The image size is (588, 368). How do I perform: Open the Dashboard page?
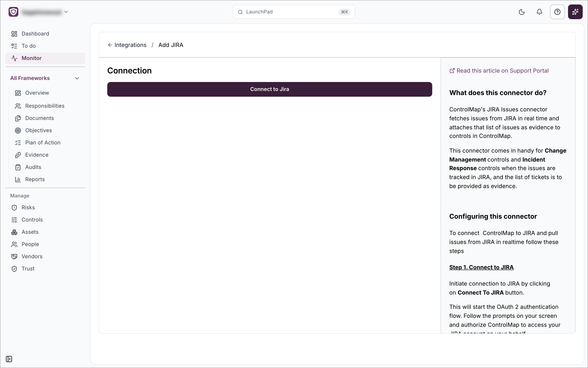(x=45, y=34)
